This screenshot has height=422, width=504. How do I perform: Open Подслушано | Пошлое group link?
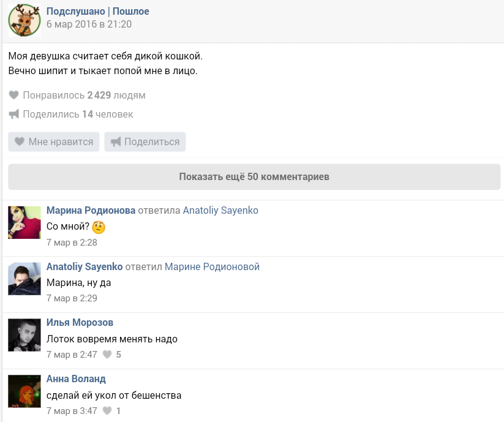click(x=98, y=11)
